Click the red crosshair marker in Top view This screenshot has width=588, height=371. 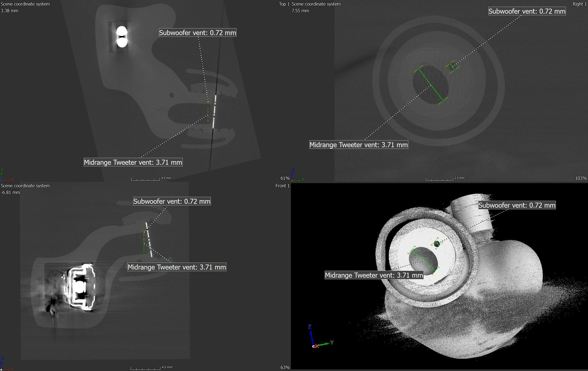161,110
